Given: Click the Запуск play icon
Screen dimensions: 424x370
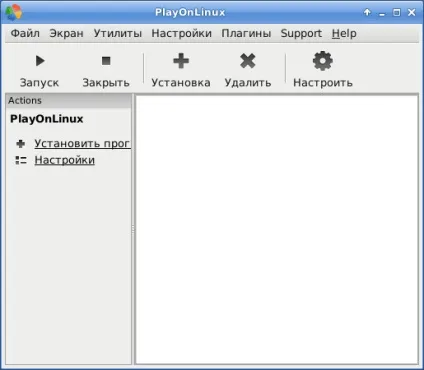Looking at the screenshot, I should (x=40, y=61).
